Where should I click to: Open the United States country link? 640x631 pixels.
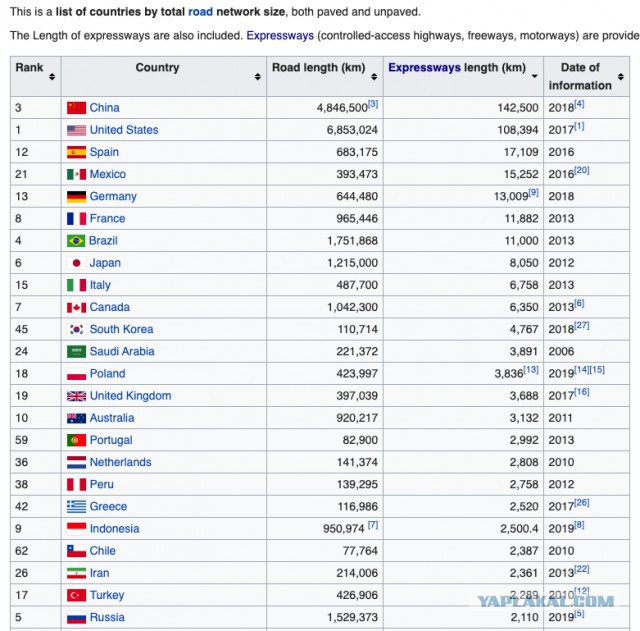pos(124,130)
